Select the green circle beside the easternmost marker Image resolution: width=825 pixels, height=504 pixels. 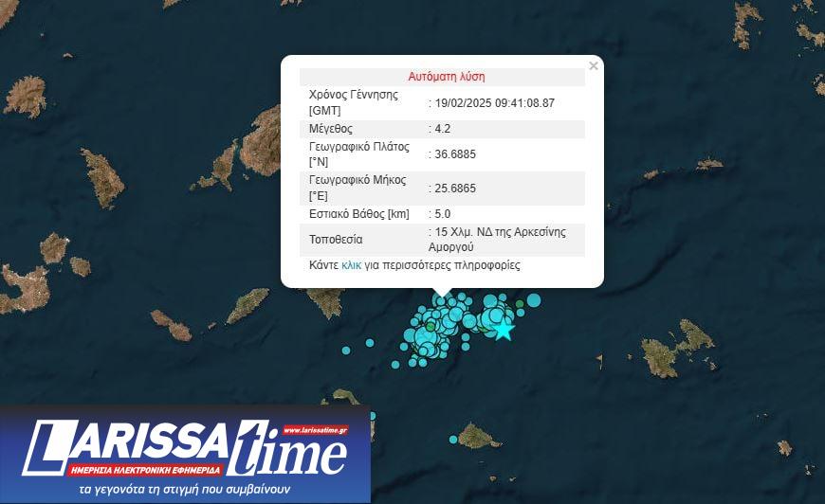(x=520, y=305)
